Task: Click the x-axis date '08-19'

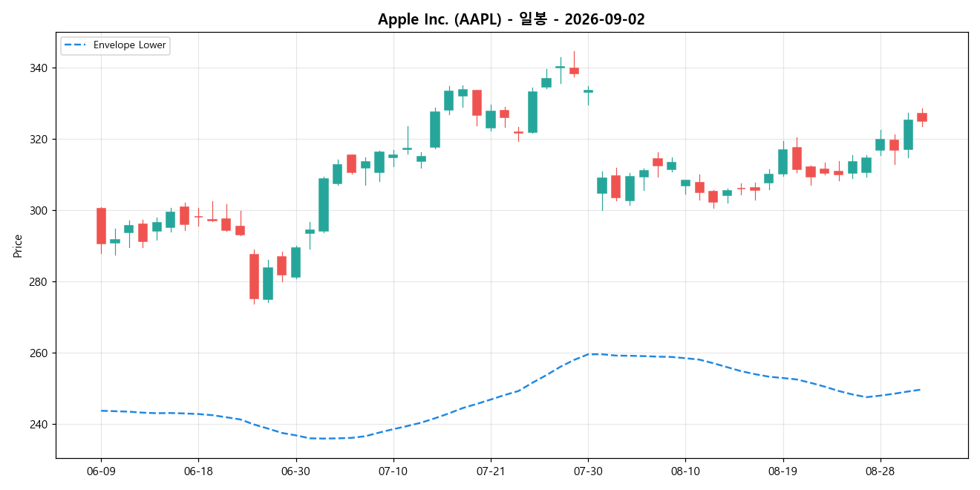Action: pos(783,471)
